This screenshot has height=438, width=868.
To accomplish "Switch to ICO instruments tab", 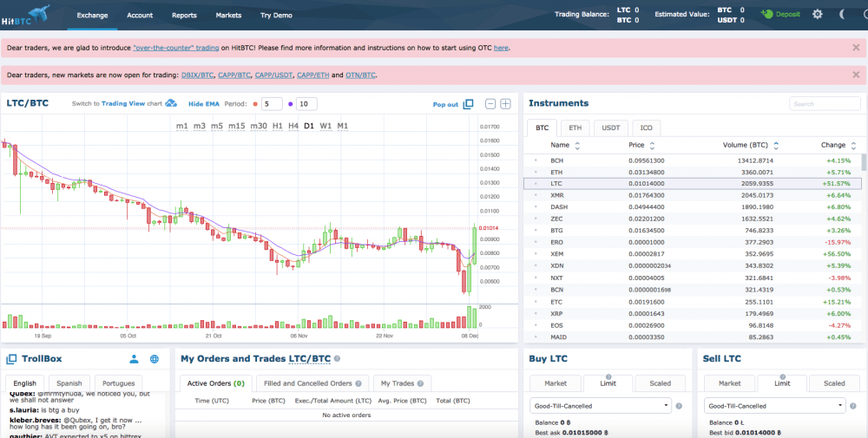I will pos(646,127).
